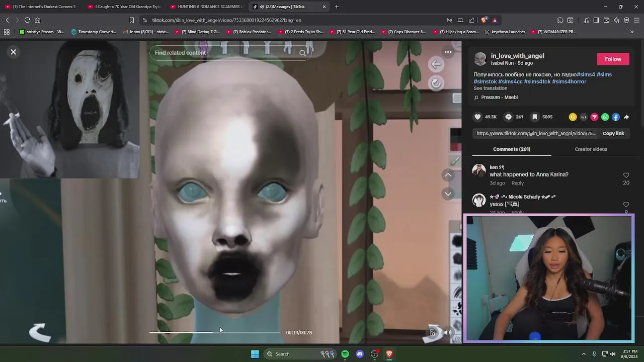Repost the video with yellow icon

coord(573,117)
